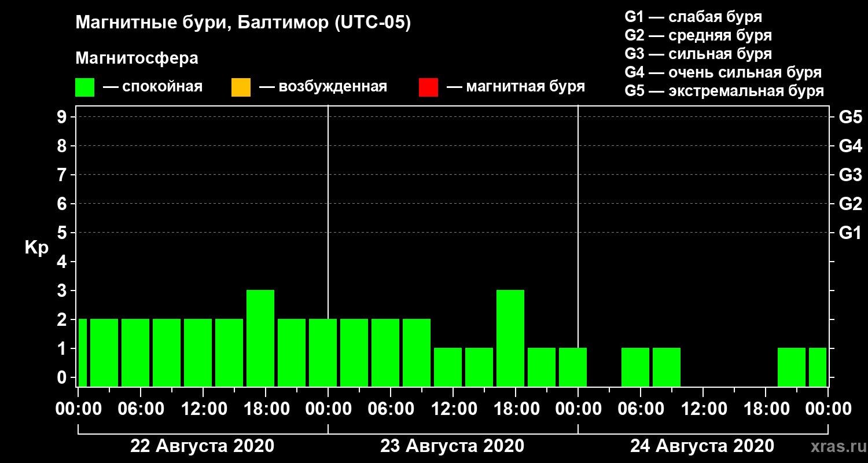
Task: Click the red 'магнитная буря' legend swatch
Action: click(428, 87)
